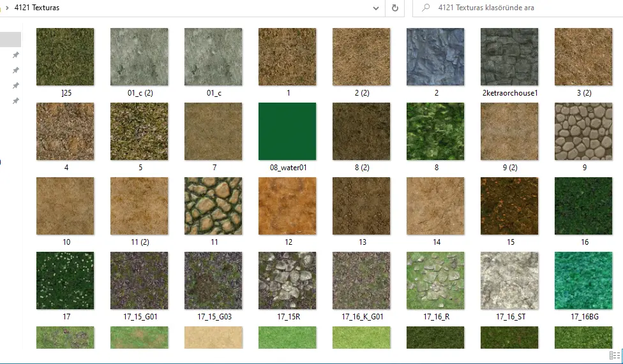The height and width of the screenshot is (364, 623).
Task: Click the file name label 17_16BG
Action: tap(585, 317)
